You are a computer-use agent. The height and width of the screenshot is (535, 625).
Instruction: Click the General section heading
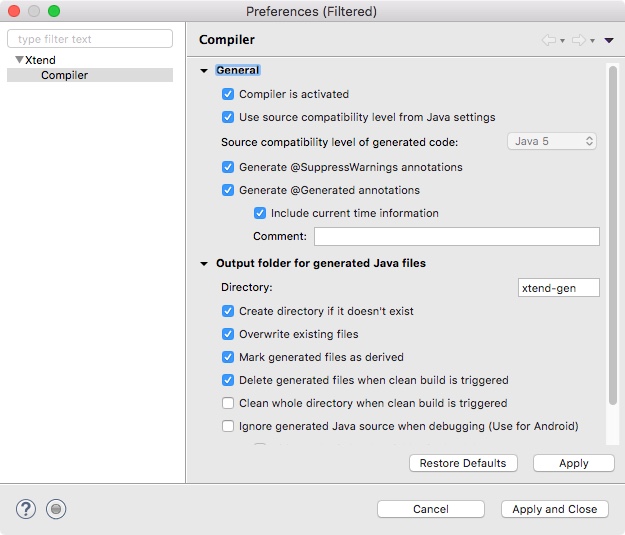[238, 70]
